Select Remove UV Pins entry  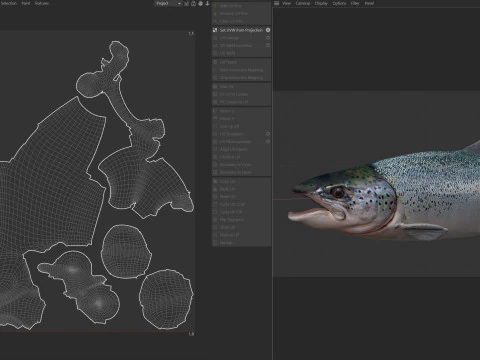(x=242, y=13)
